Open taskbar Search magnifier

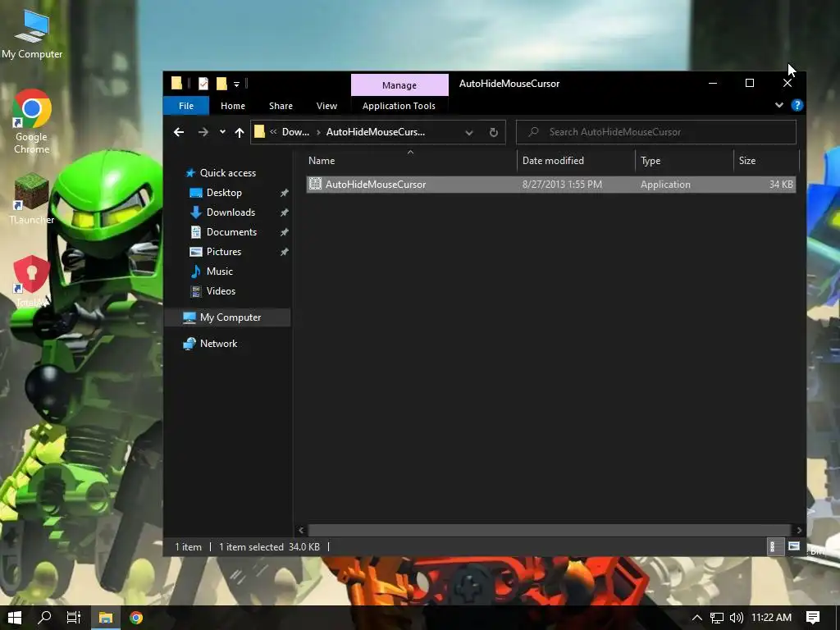pyautogui.click(x=44, y=618)
